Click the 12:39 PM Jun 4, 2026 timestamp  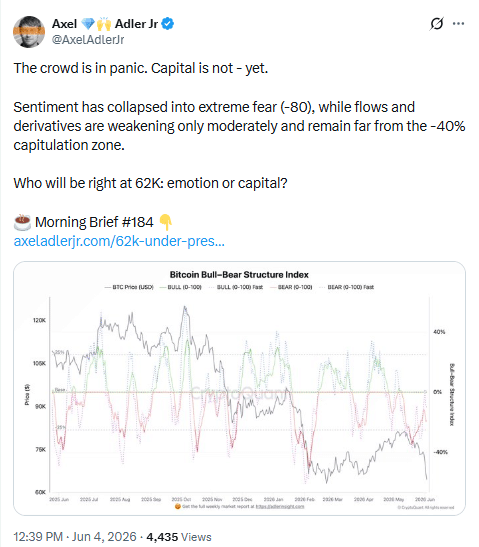[75, 537]
